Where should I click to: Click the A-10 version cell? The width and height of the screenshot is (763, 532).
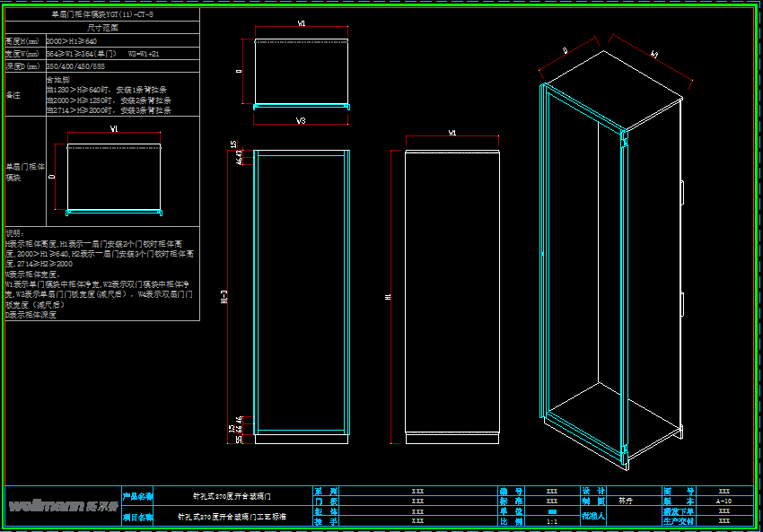724,501
